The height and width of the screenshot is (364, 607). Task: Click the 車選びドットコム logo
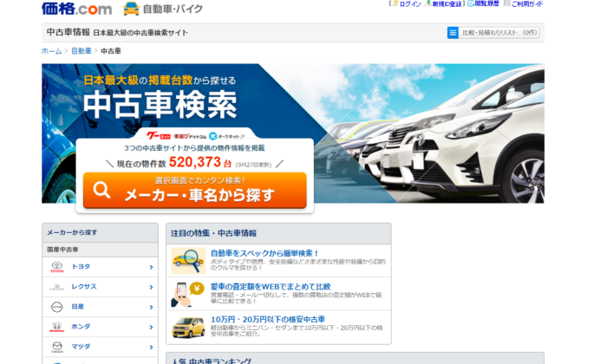(x=190, y=137)
